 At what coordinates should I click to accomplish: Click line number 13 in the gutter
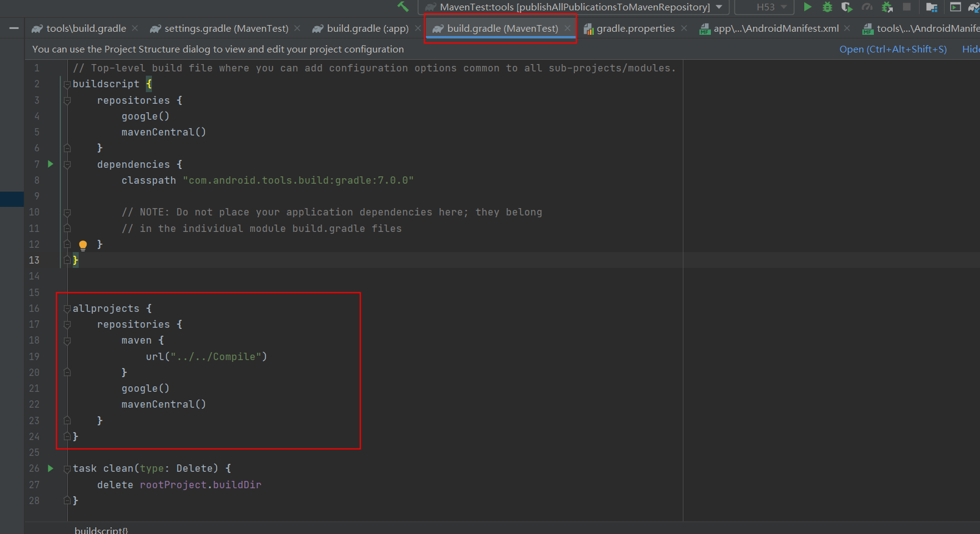pos(34,260)
